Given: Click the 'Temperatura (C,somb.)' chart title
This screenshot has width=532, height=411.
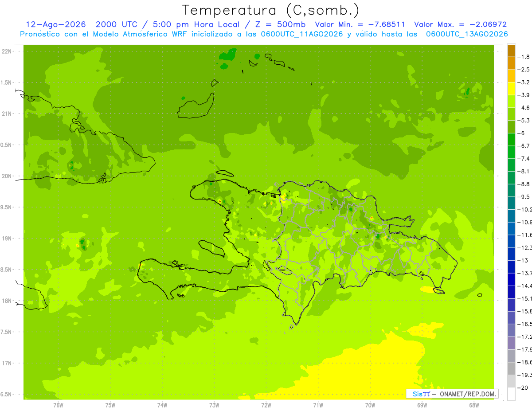Looking at the screenshot, I should (x=270, y=10).
